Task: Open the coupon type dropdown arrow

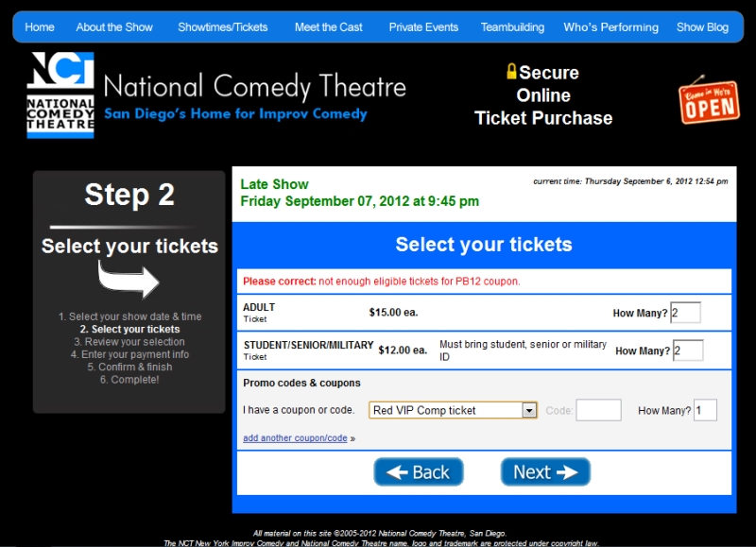Action: (529, 410)
